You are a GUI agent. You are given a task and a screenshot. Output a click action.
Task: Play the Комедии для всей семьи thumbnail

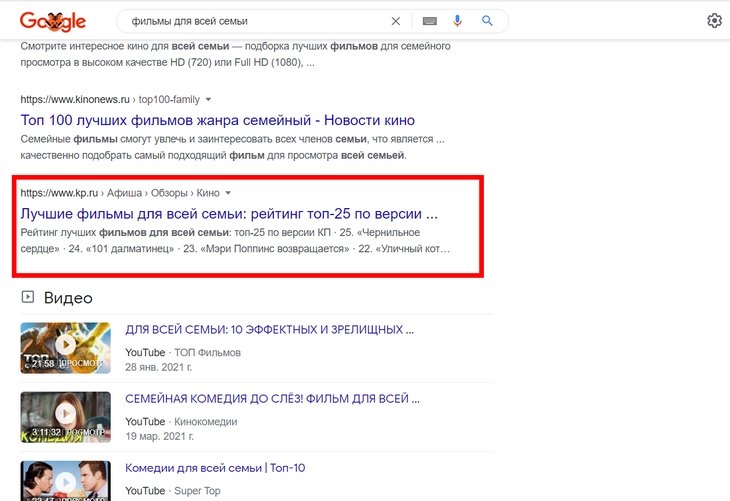(66, 481)
